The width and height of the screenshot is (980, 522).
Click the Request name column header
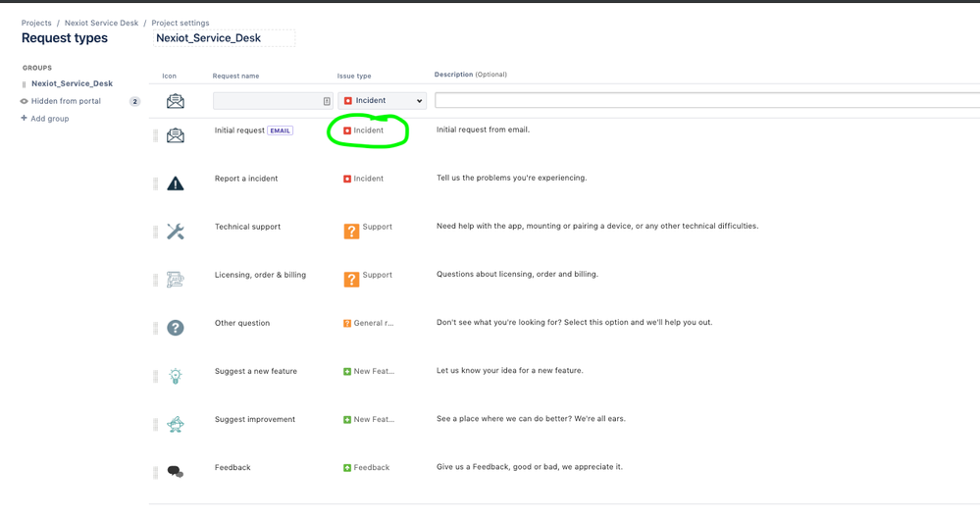(x=235, y=77)
